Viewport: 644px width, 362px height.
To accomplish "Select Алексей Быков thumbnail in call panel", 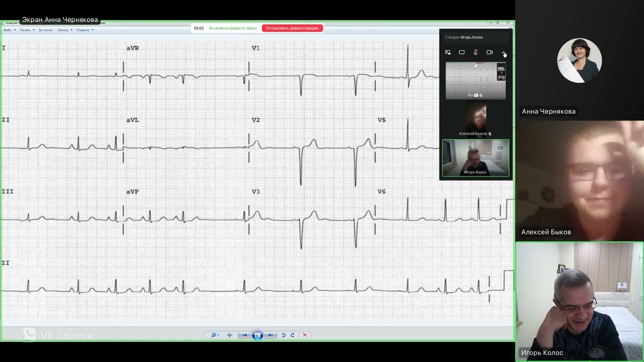I will pos(475,119).
